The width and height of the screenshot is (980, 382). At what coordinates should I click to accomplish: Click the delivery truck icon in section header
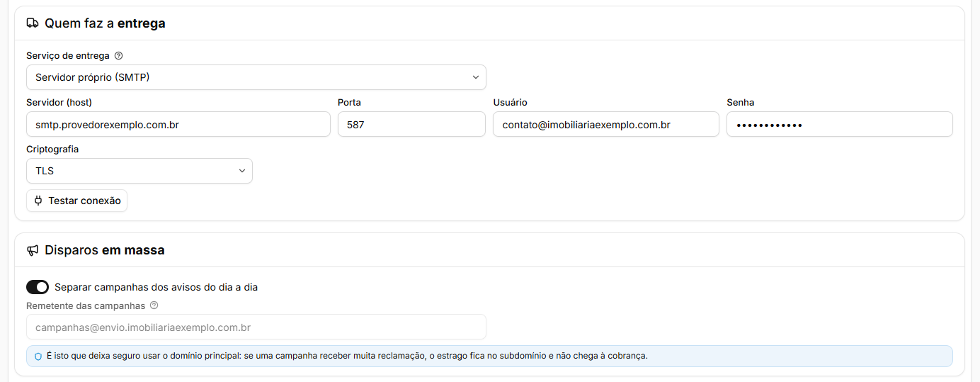(x=33, y=23)
